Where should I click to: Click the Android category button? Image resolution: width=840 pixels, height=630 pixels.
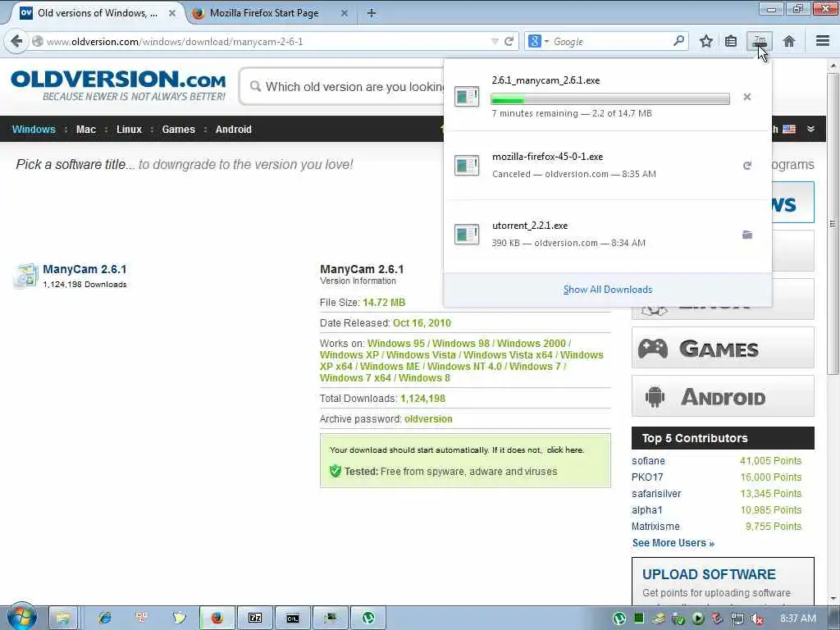(723, 396)
